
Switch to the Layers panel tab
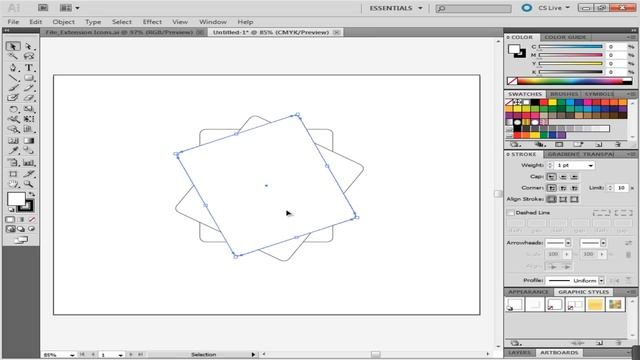520,353
